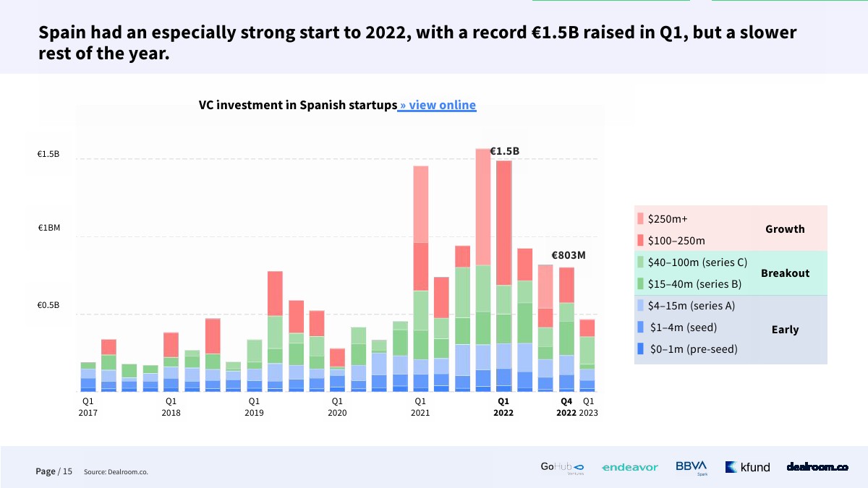Select the $250m+ legend swatch
The height and width of the screenshot is (488, 868).
click(640, 219)
